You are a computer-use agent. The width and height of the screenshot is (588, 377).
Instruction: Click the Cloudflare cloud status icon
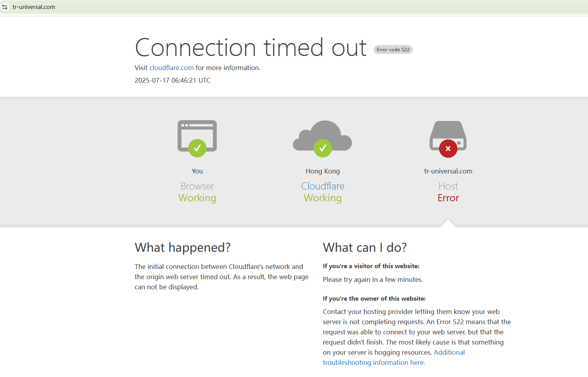(323, 139)
